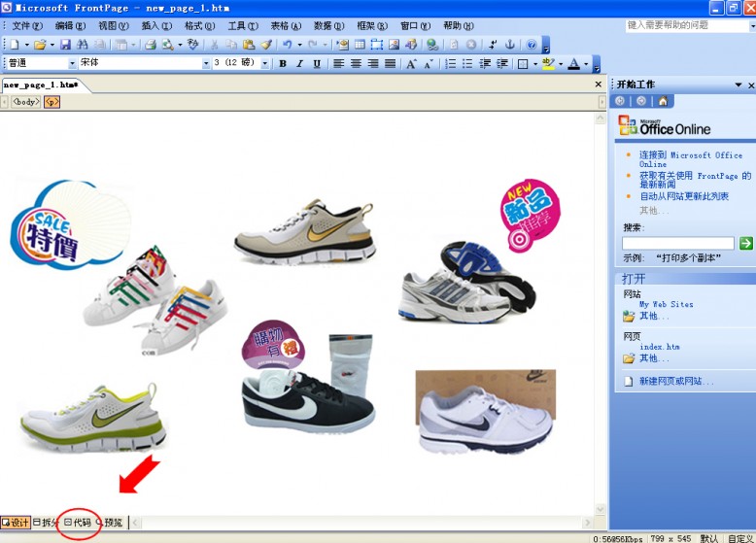Increase indent on the formatting toolbar
This screenshot has height=543, width=756.
pyautogui.click(x=502, y=63)
